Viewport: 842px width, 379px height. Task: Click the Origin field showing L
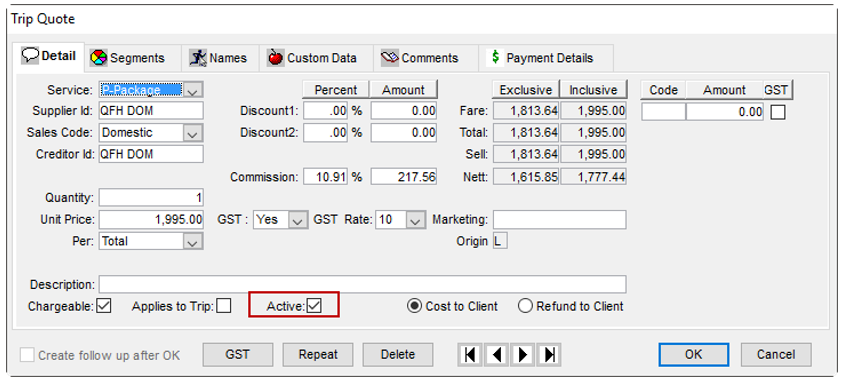click(499, 242)
